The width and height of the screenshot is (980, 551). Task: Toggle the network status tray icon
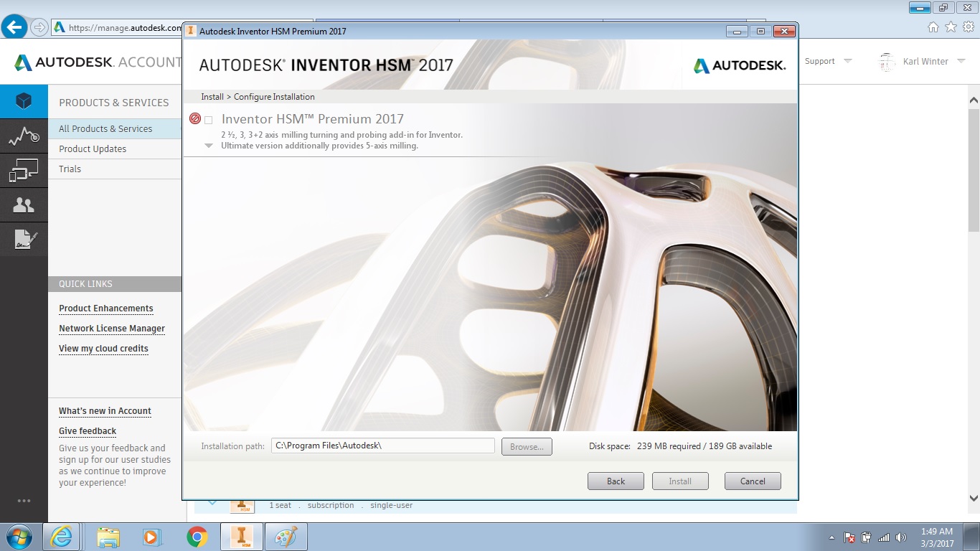point(884,536)
